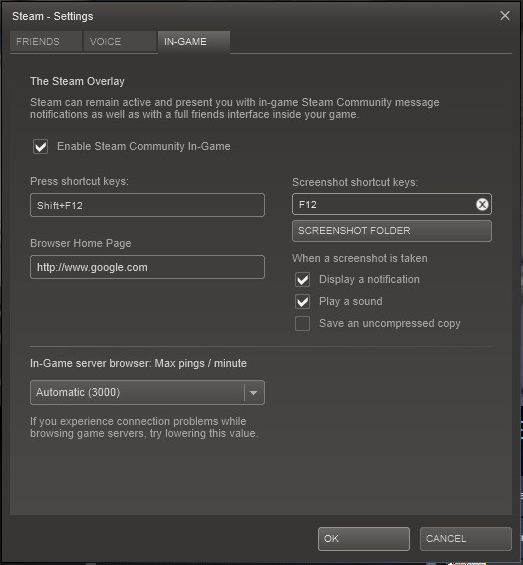Toggle Enable Steam Community In-Game checkbox

pos(40,146)
